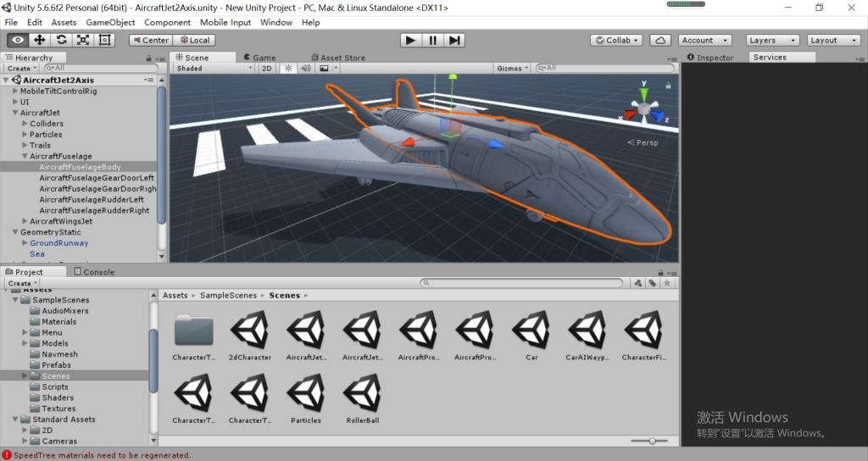This screenshot has width=868, height=461.
Task: Open the Mobile Input menu
Action: [x=225, y=22]
